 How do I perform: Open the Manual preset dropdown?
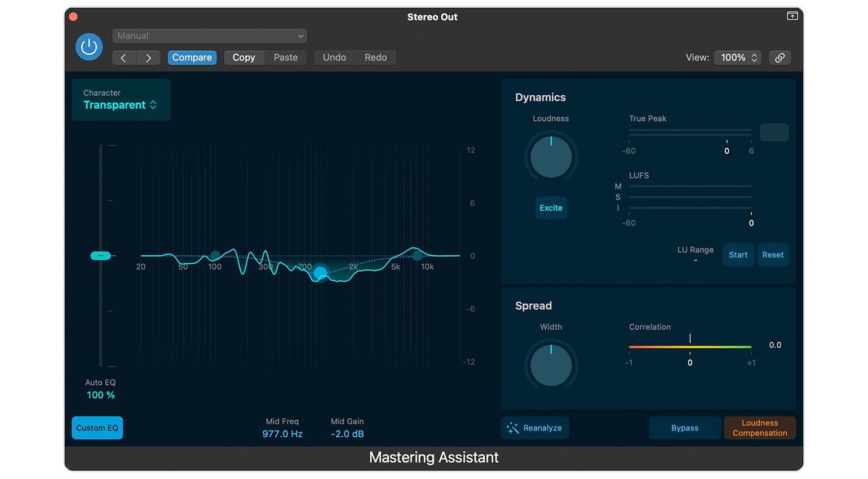click(x=209, y=36)
